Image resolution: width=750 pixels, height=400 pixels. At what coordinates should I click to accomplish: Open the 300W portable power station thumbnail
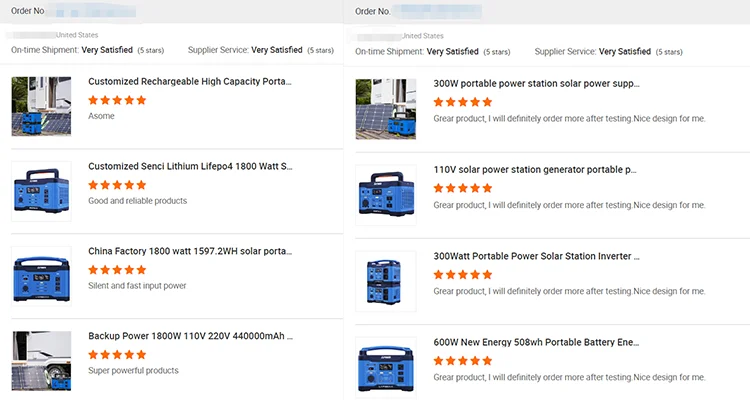click(386, 109)
